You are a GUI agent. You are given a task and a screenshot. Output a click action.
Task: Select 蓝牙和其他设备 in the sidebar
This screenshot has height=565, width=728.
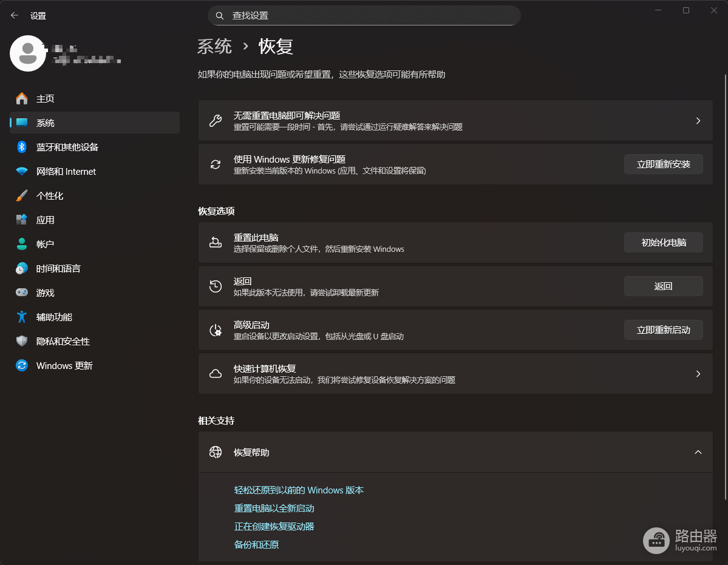tap(95, 147)
